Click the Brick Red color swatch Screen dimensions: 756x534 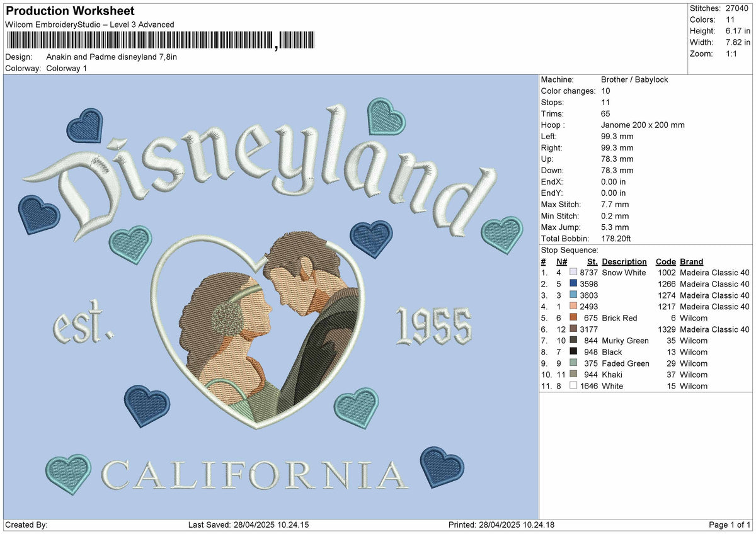point(573,318)
